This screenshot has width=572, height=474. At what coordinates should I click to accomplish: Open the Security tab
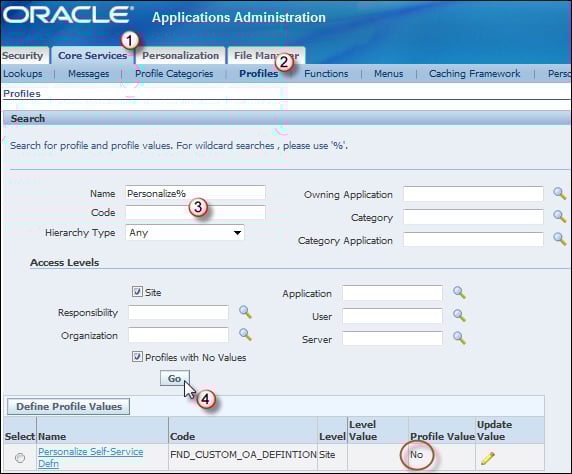(x=23, y=55)
